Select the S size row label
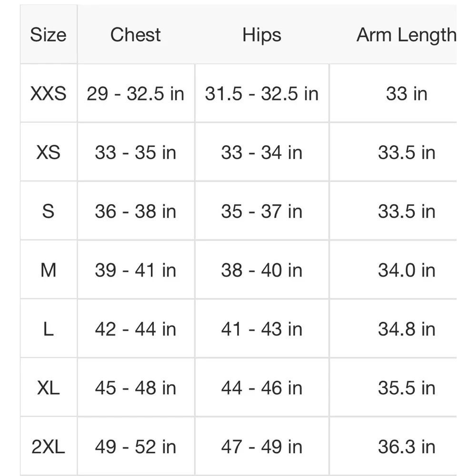This screenshot has width=476, height=476. point(48,211)
